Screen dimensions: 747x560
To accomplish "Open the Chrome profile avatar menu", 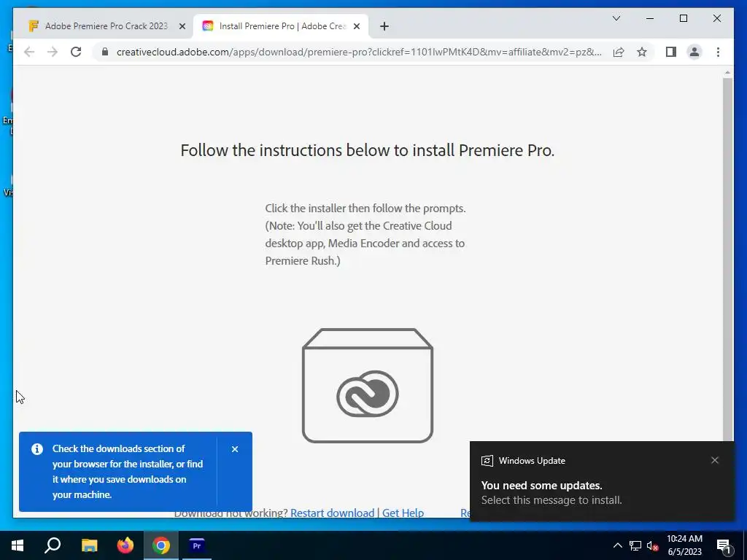I will point(694,52).
